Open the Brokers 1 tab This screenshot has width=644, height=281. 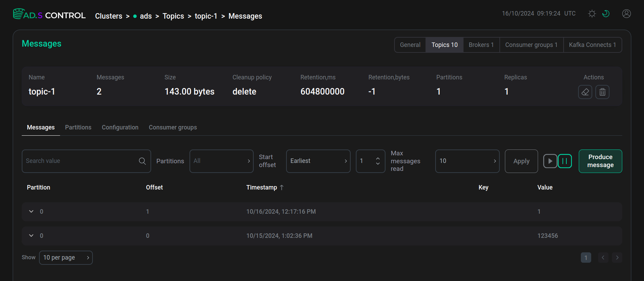(x=481, y=45)
